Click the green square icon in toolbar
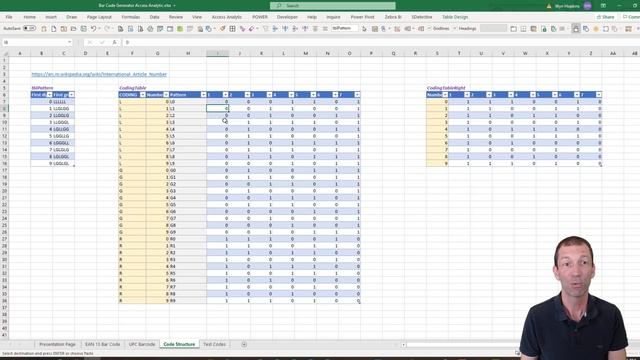Image resolution: width=640 pixels, height=360 pixels. [x=180, y=29]
